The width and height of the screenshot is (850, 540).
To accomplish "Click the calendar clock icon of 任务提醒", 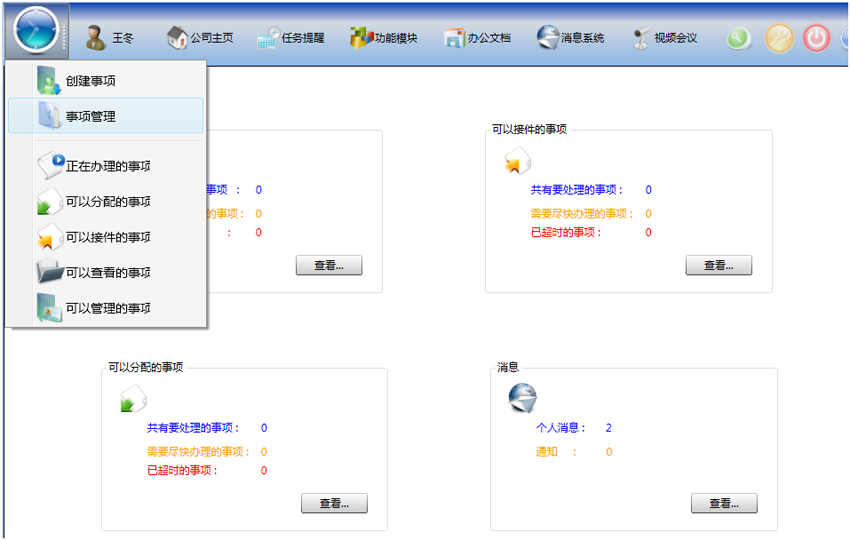I will click(268, 37).
